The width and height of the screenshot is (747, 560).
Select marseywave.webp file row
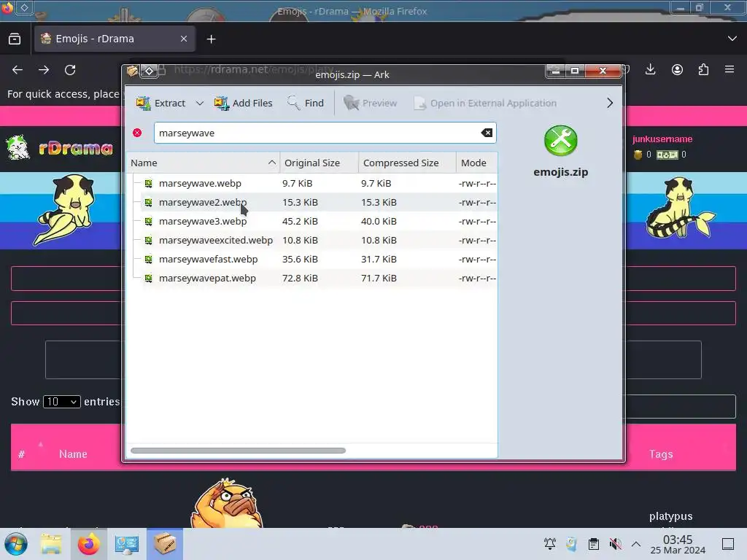tap(312, 183)
